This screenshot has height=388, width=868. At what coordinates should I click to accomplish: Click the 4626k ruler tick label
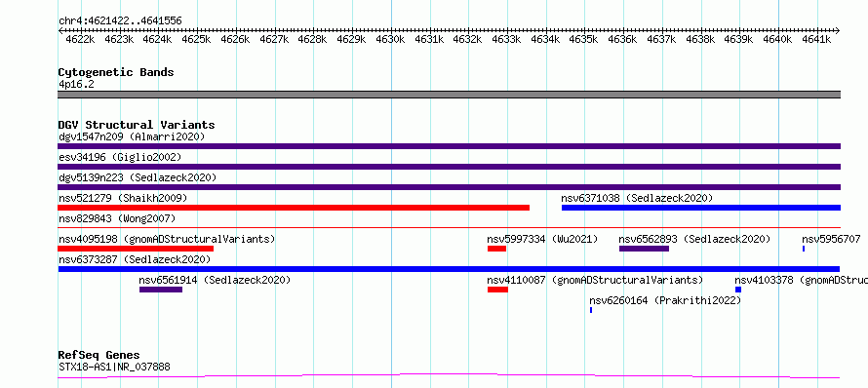pos(235,39)
